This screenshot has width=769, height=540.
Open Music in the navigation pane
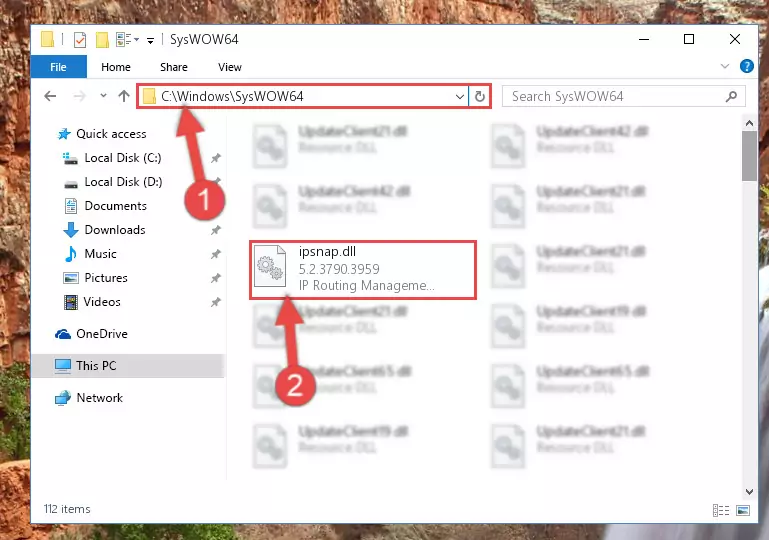tap(100, 254)
